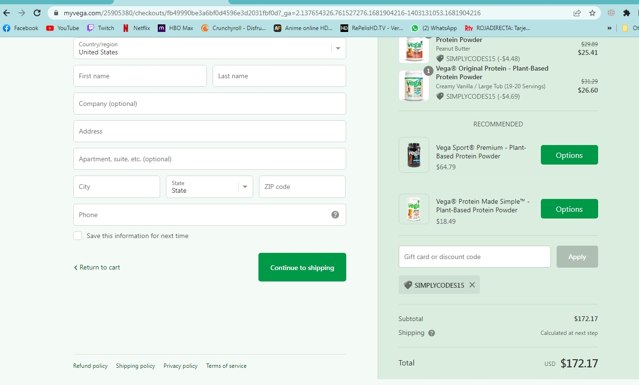This screenshot has height=385, width=639.
Task: Click the RECOMMENDED heading
Action: pyautogui.click(x=498, y=124)
